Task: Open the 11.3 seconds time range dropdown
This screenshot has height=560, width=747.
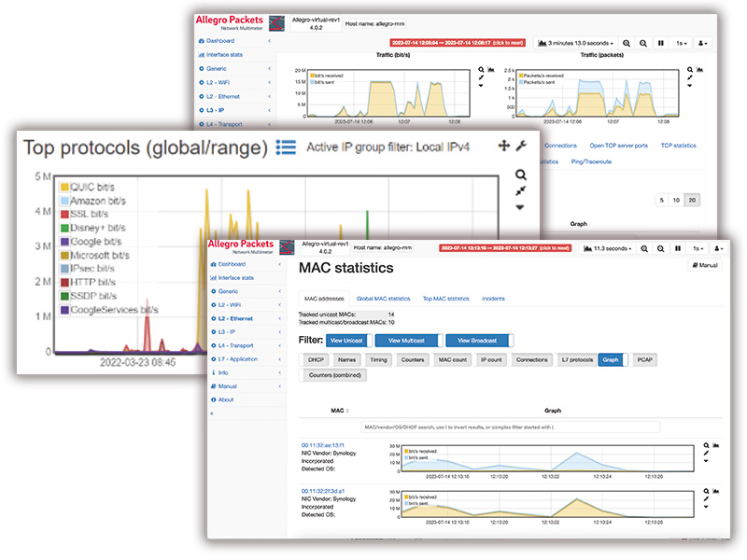Action: (x=608, y=249)
